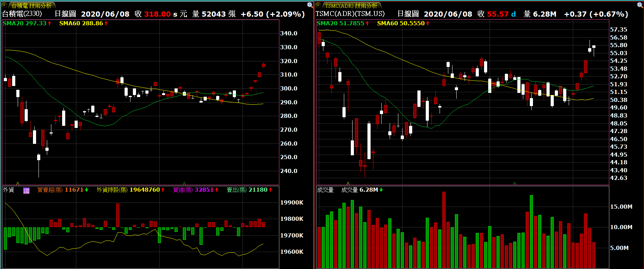Click the 日線圖 label in the 台積電 panel
The width and height of the screenshot is (644, 269).
click(x=65, y=14)
